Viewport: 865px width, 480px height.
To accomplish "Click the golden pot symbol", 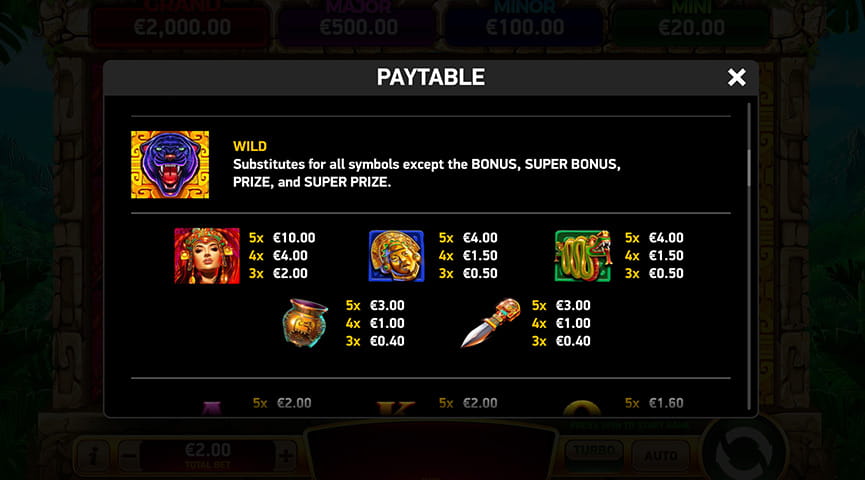I will (x=305, y=323).
